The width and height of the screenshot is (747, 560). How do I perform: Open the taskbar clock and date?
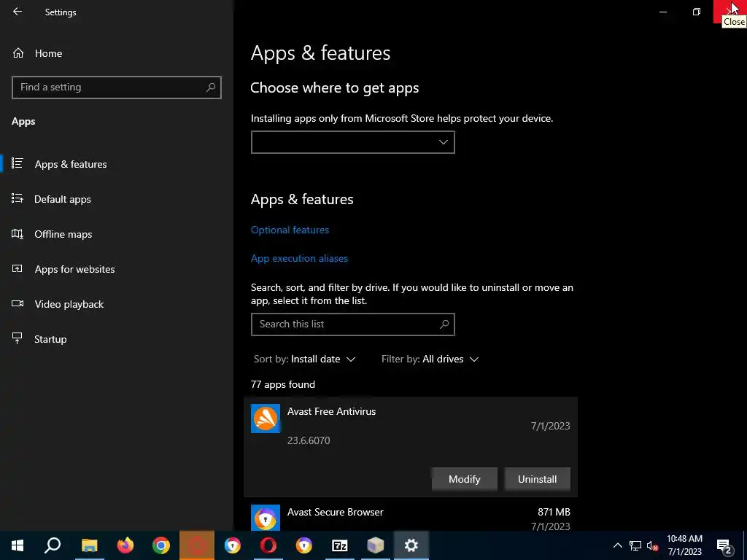[684, 545]
